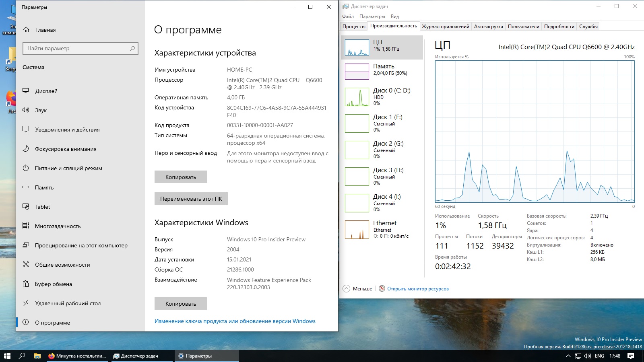Select the OS build 21286.1000 value
Screen dimensions: 644x362
(x=240, y=269)
